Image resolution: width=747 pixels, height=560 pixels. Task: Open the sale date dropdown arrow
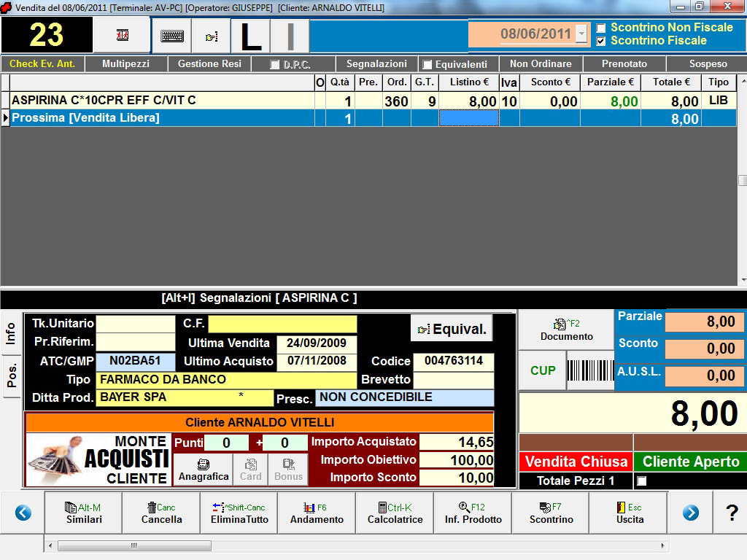(581, 34)
